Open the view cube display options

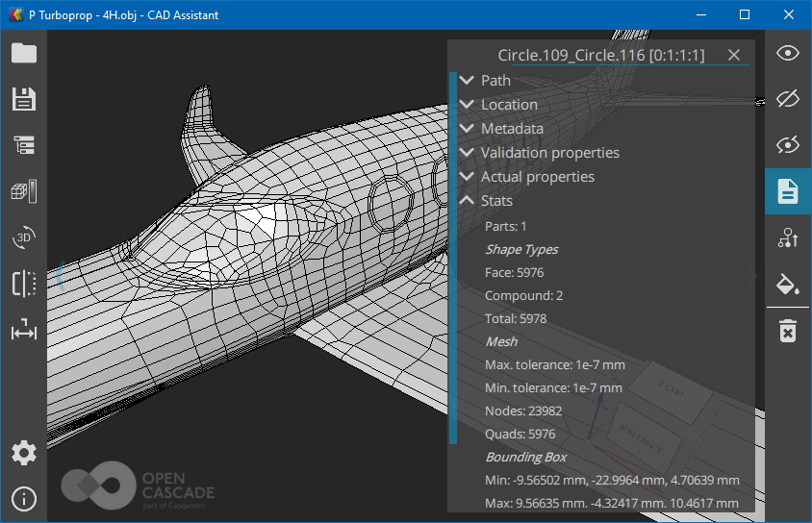(x=24, y=191)
